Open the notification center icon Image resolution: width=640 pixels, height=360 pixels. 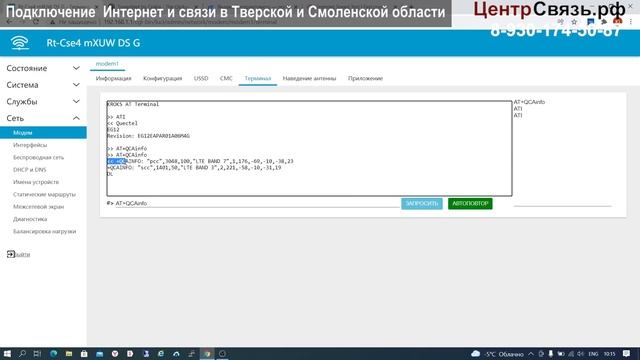point(627,354)
